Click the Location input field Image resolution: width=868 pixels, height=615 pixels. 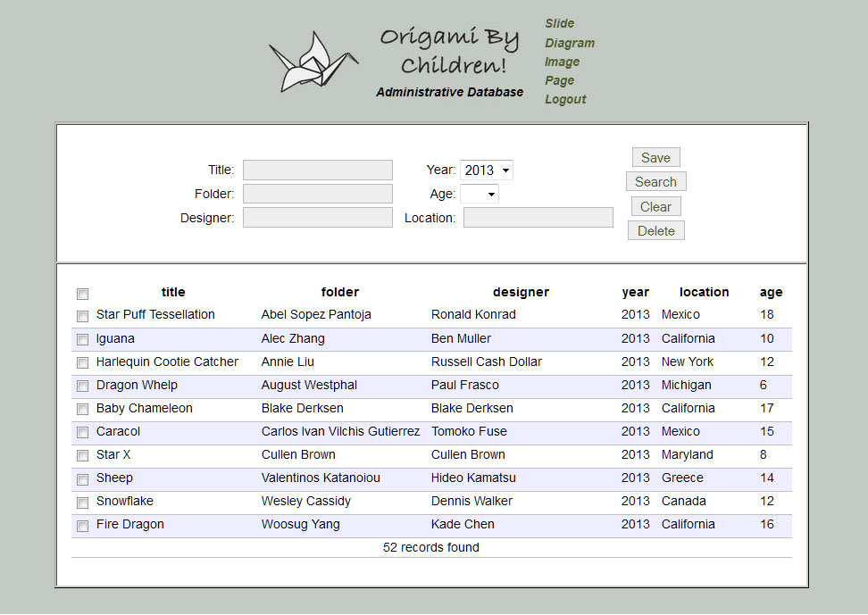(x=538, y=218)
